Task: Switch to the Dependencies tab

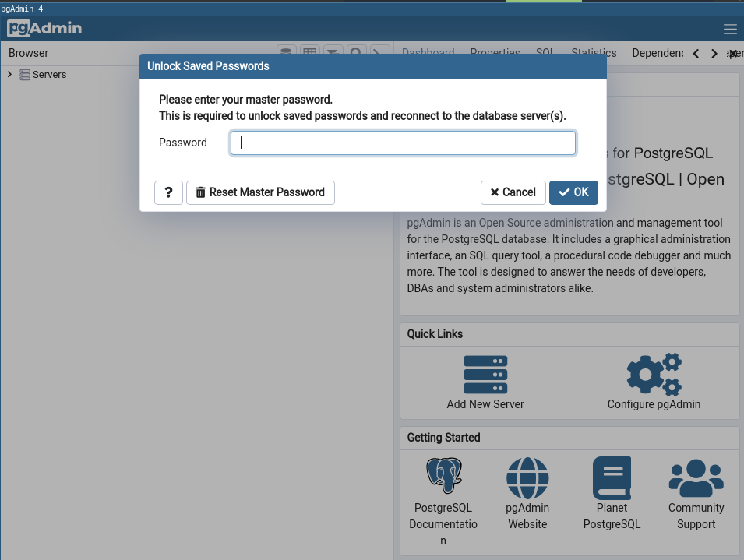Action: pos(658,53)
